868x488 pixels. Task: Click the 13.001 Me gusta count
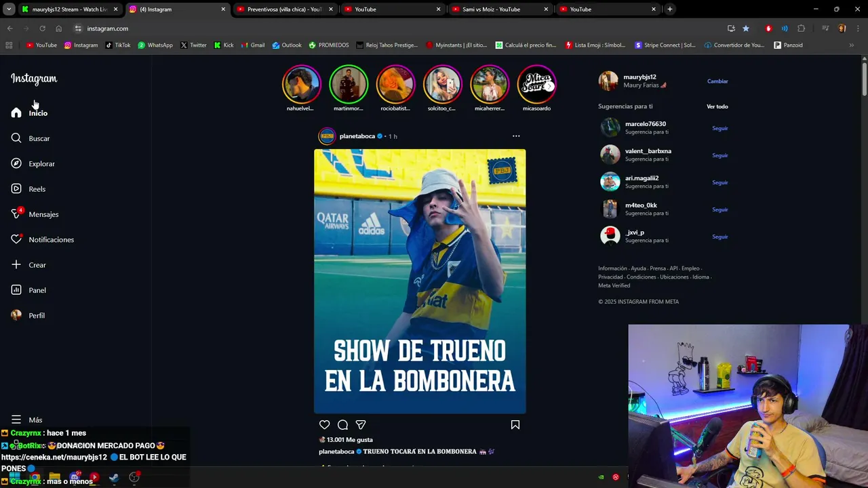(x=349, y=440)
